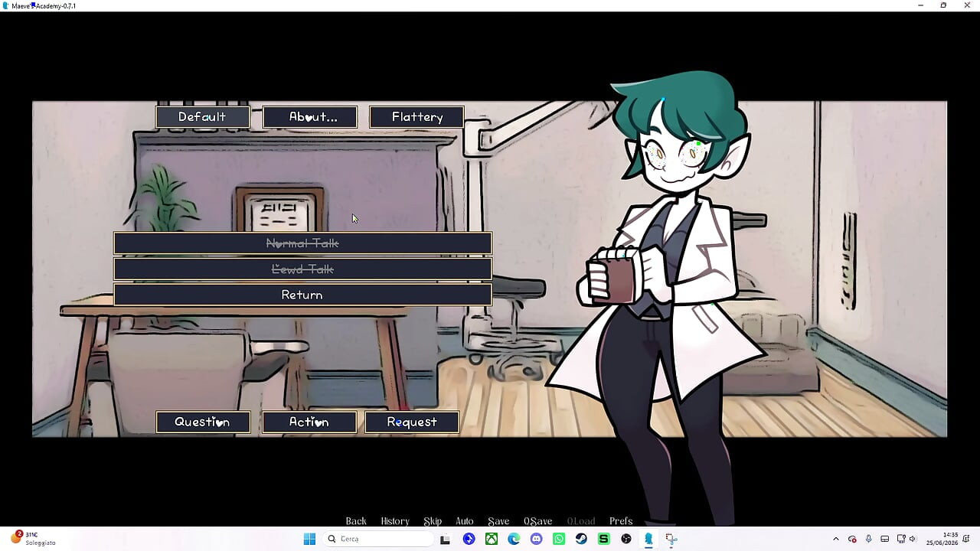Open the Request category button

point(412,422)
